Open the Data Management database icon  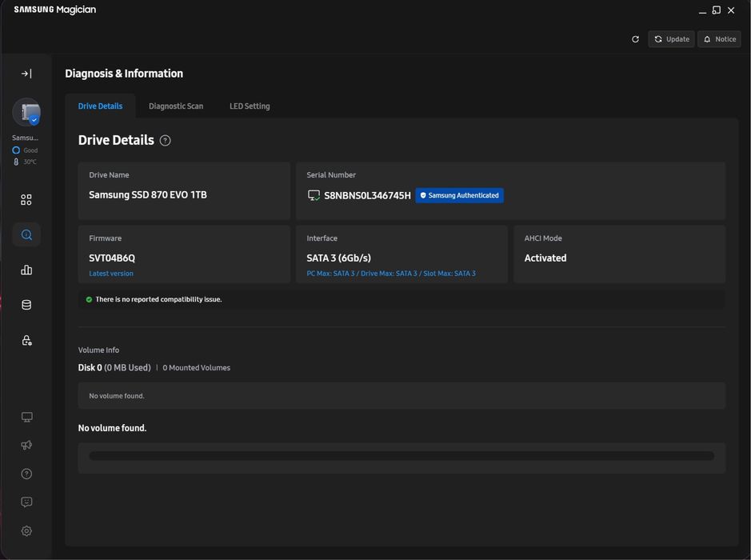26,305
